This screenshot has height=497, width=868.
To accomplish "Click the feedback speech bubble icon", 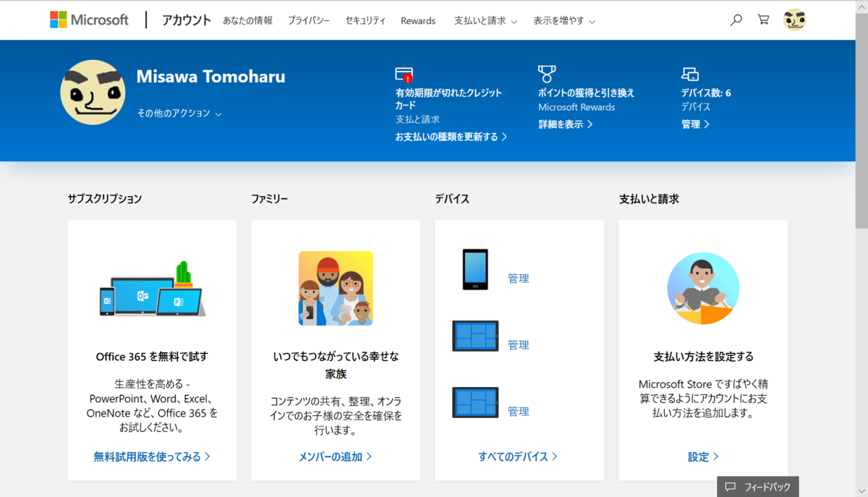I will [x=731, y=487].
